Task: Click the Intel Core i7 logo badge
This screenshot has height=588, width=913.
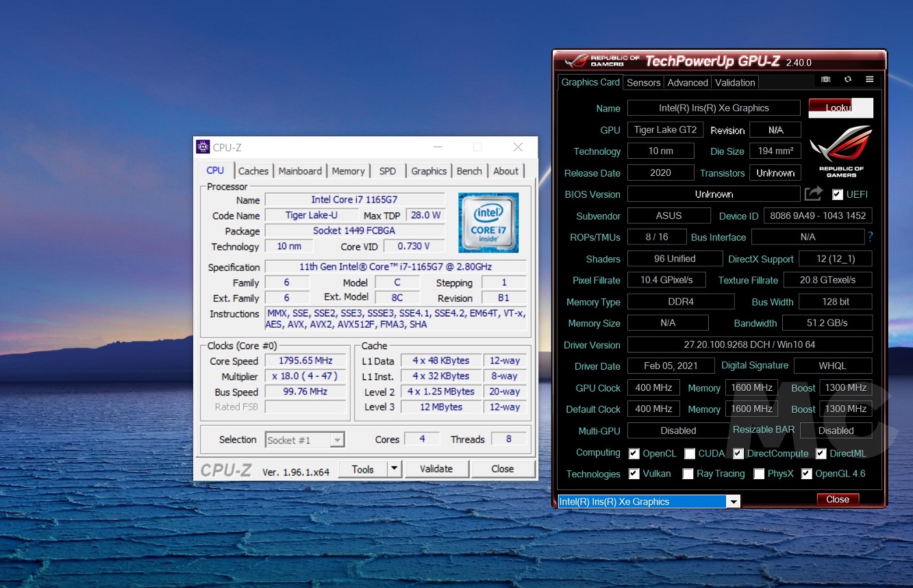Action: pyautogui.click(x=488, y=222)
